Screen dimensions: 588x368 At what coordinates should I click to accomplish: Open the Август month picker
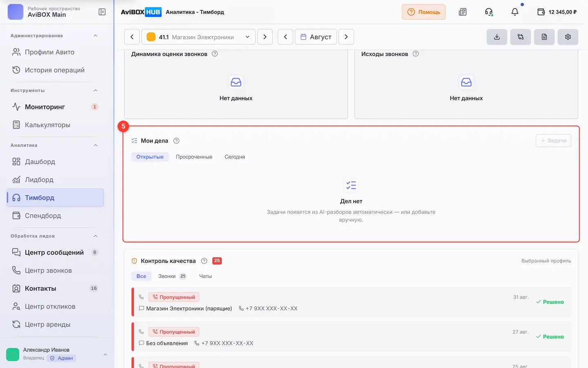point(316,37)
